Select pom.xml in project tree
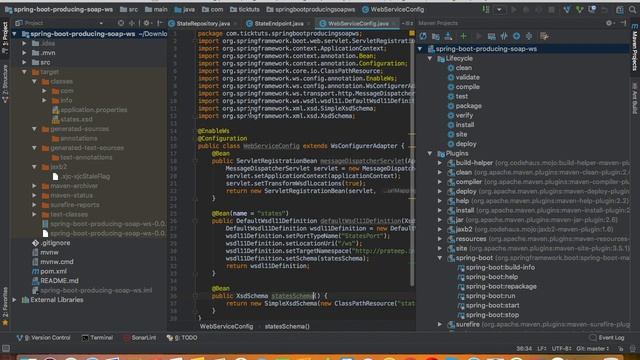 [x=53, y=271]
